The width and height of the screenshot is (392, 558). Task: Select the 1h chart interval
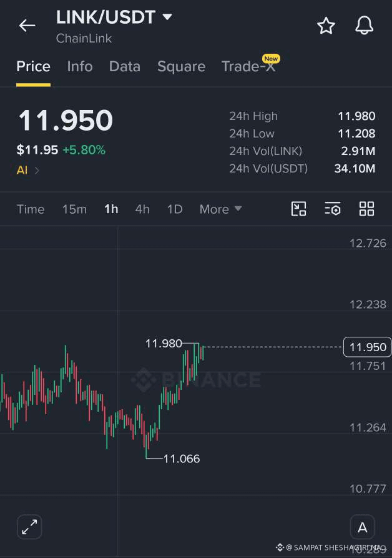tap(111, 209)
